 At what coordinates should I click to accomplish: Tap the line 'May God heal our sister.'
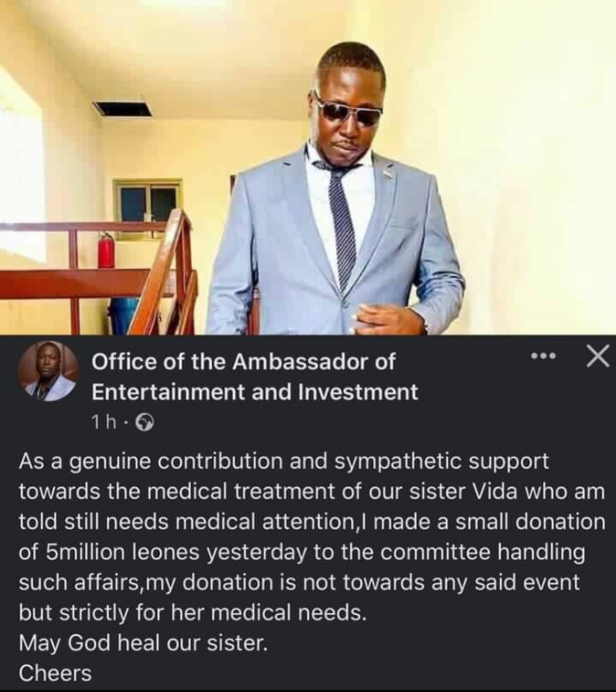(x=143, y=643)
